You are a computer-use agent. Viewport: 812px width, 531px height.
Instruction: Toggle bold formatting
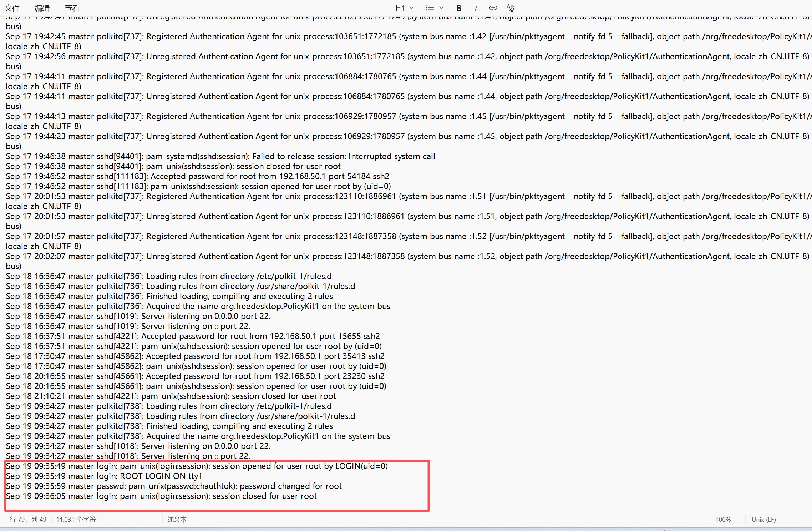click(x=459, y=8)
